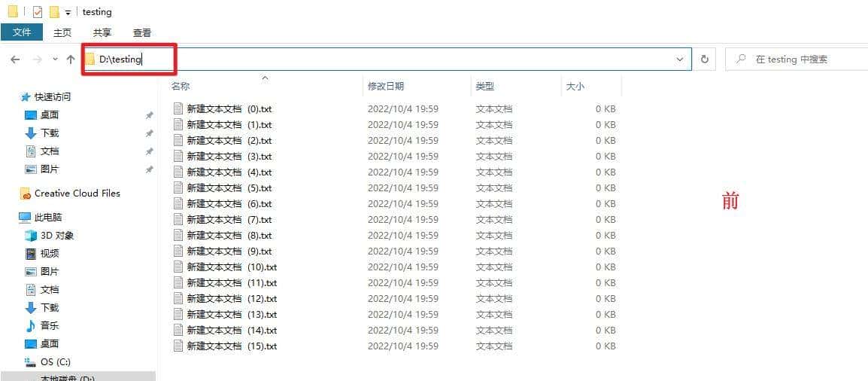
Task: Click the pin icon beside pinned 桌面
Action: [x=149, y=115]
